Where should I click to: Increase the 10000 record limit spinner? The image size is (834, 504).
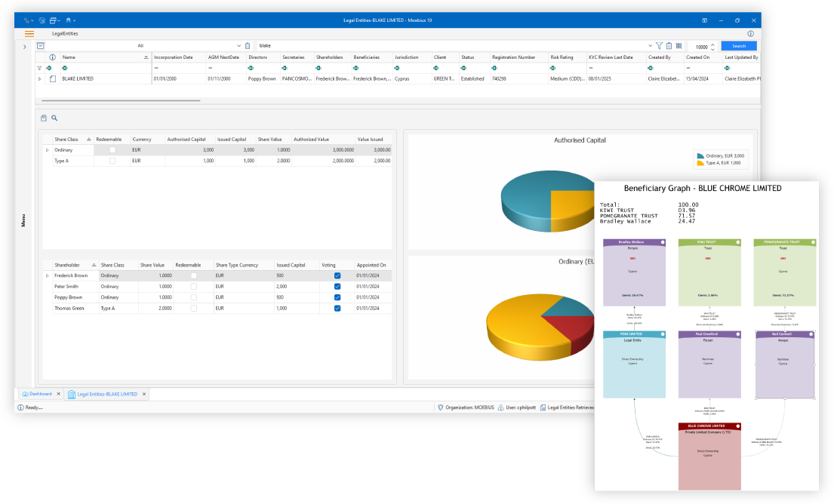712,44
